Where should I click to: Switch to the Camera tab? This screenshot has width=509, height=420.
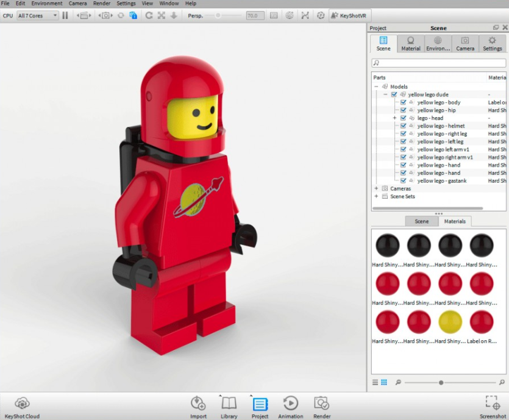(x=465, y=44)
